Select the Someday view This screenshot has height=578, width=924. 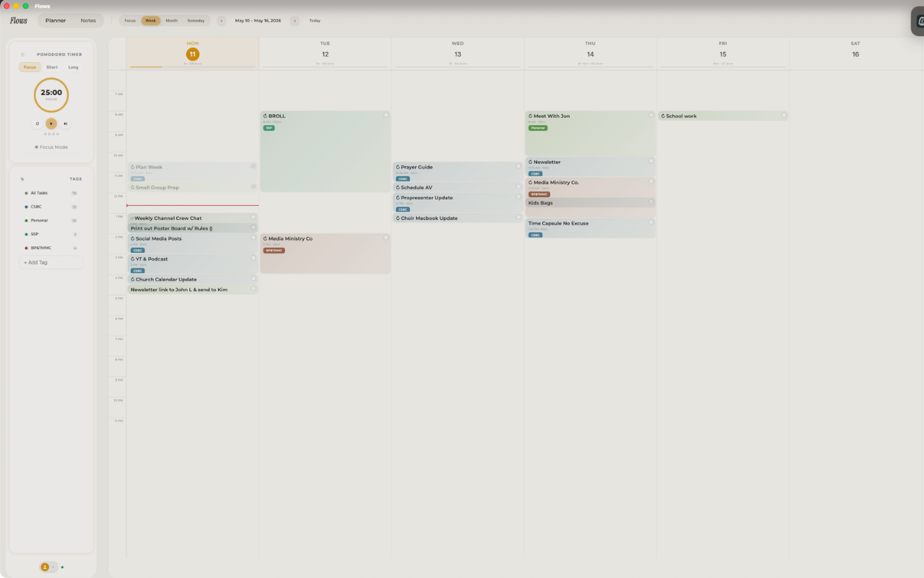point(196,21)
